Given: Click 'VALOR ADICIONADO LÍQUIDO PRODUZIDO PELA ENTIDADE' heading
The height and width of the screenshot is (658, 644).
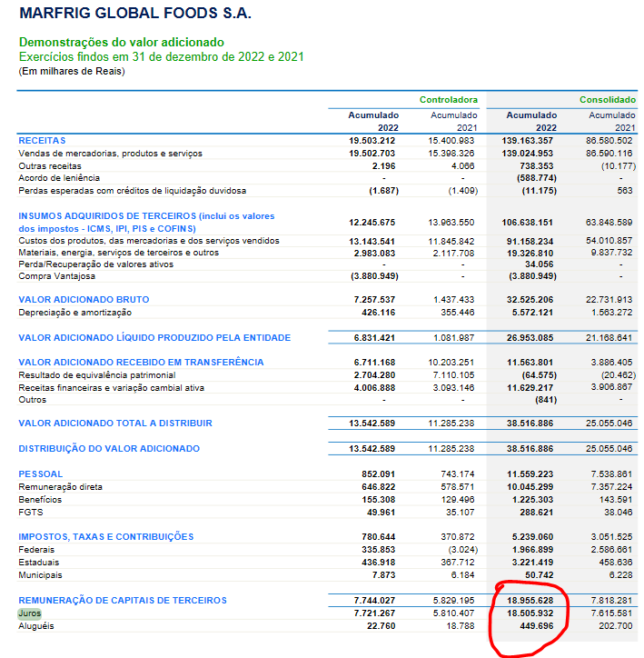Looking at the screenshot, I should click(154, 338).
